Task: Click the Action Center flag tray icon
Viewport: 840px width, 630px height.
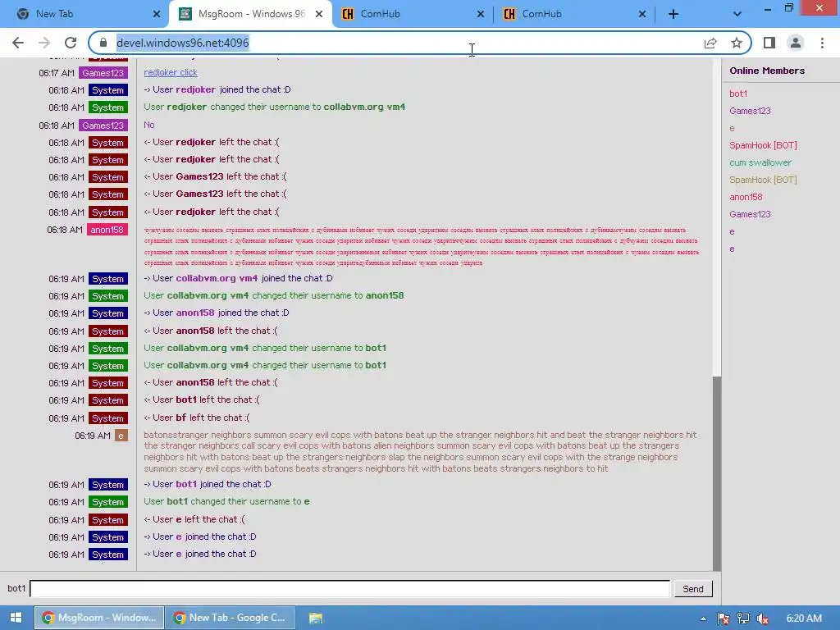Action: 724,619
